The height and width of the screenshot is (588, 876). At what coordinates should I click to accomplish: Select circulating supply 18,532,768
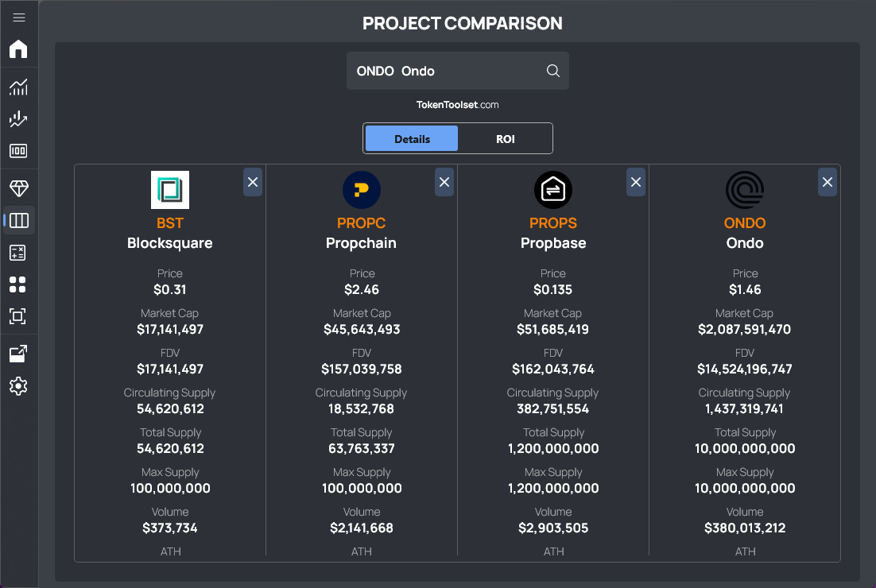click(x=362, y=408)
